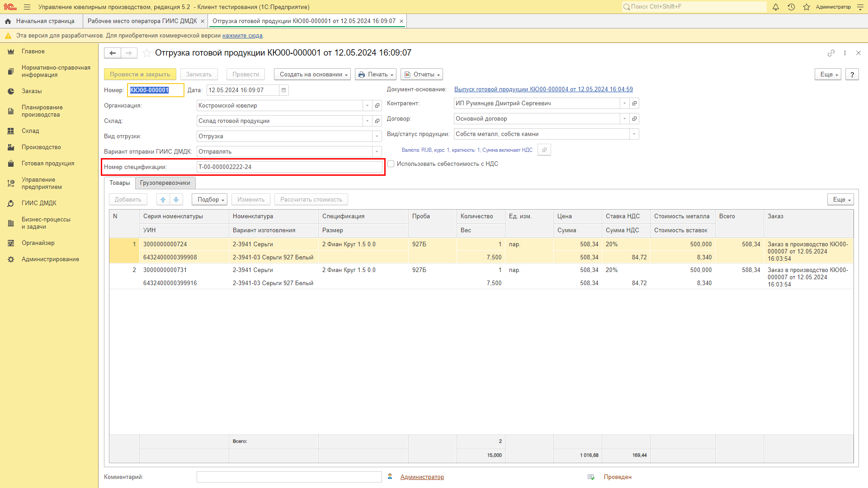Open help question mark button

click(852, 75)
